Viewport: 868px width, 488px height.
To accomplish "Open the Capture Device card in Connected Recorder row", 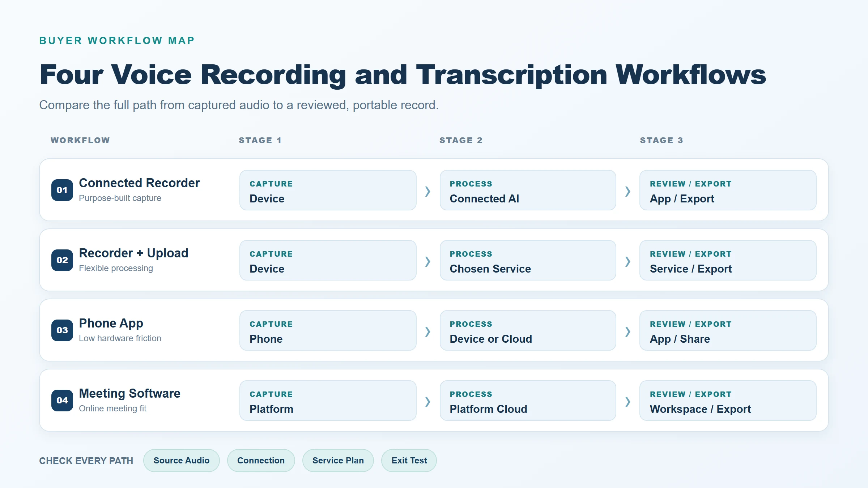I will point(328,190).
